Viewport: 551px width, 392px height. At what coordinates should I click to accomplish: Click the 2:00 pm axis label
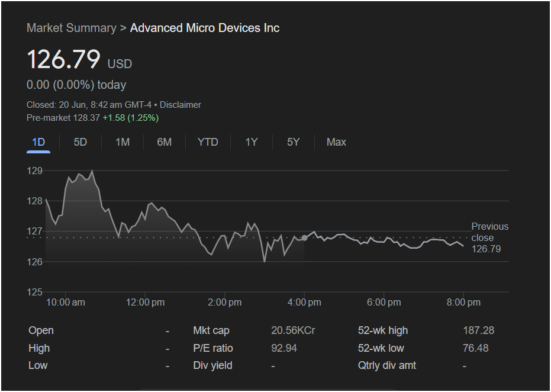click(224, 303)
